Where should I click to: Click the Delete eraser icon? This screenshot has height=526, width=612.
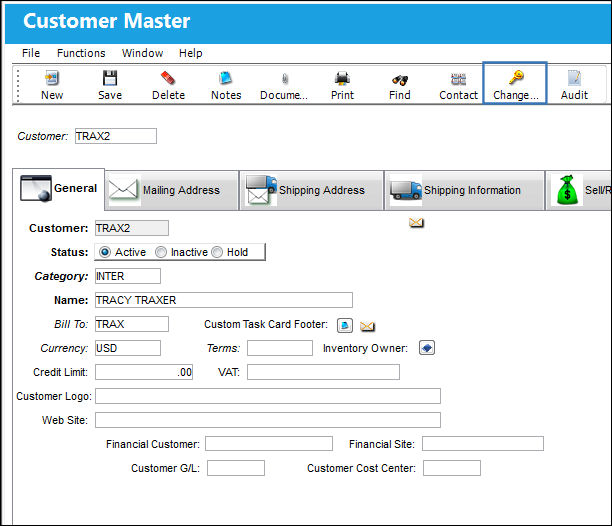[168, 78]
